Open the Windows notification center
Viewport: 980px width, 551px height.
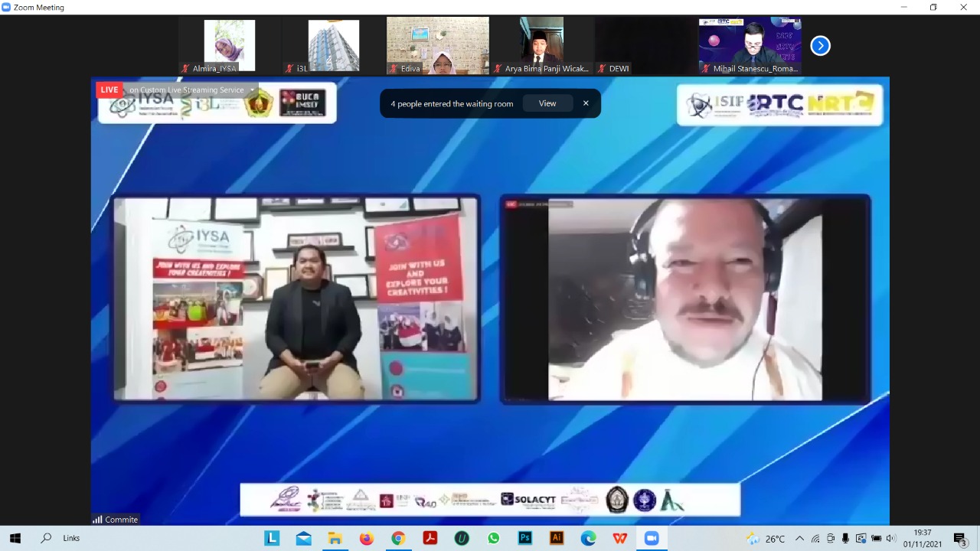(960, 538)
